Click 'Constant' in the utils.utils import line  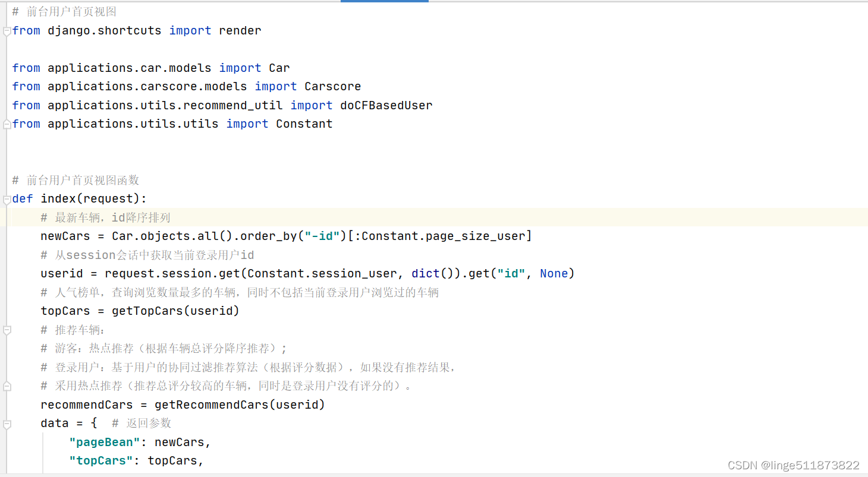[x=304, y=124]
